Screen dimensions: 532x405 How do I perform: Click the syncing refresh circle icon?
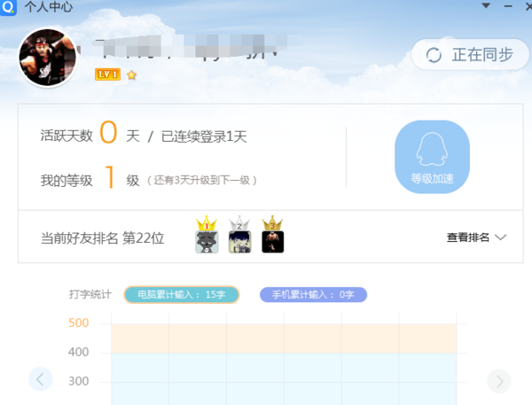coord(434,55)
